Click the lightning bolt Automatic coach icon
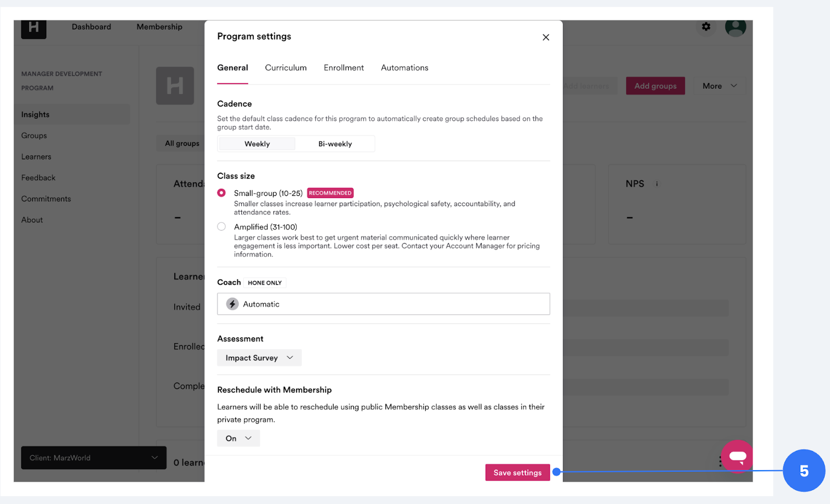The height and width of the screenshot is (504, 830). click(x=232, y=304)
